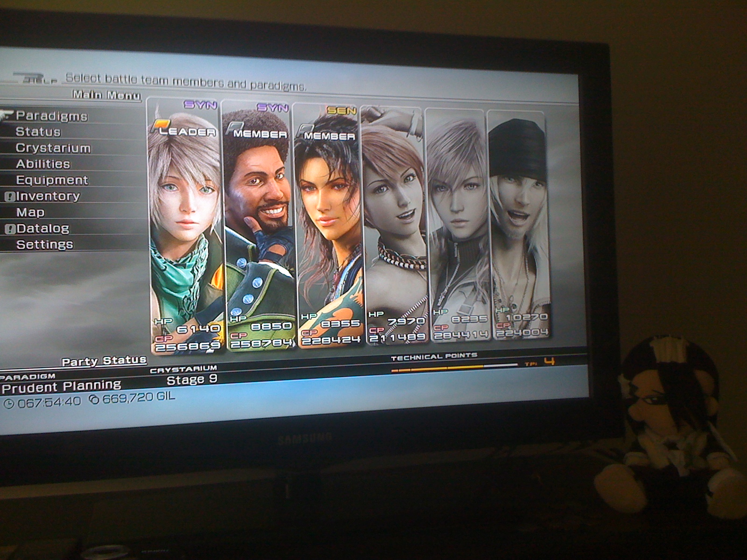Click the Technical Points gauge bar
Viewport: 747px width, 560px height.
click(454, 367)
